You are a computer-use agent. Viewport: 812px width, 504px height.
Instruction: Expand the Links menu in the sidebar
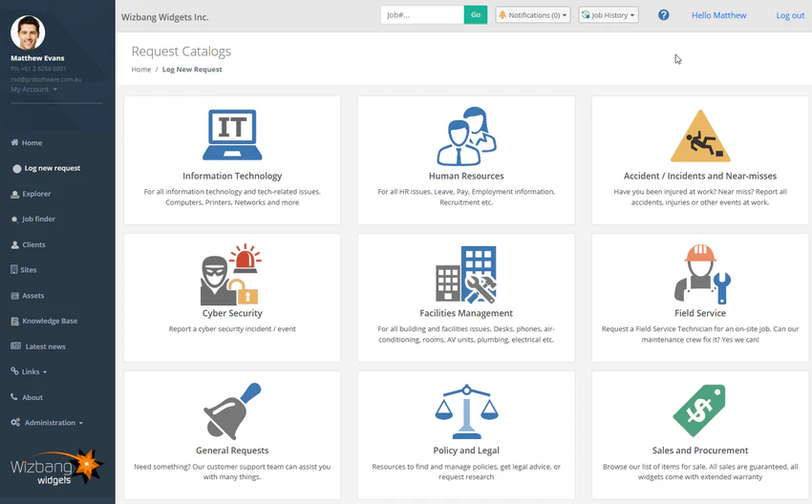(34, 371)
